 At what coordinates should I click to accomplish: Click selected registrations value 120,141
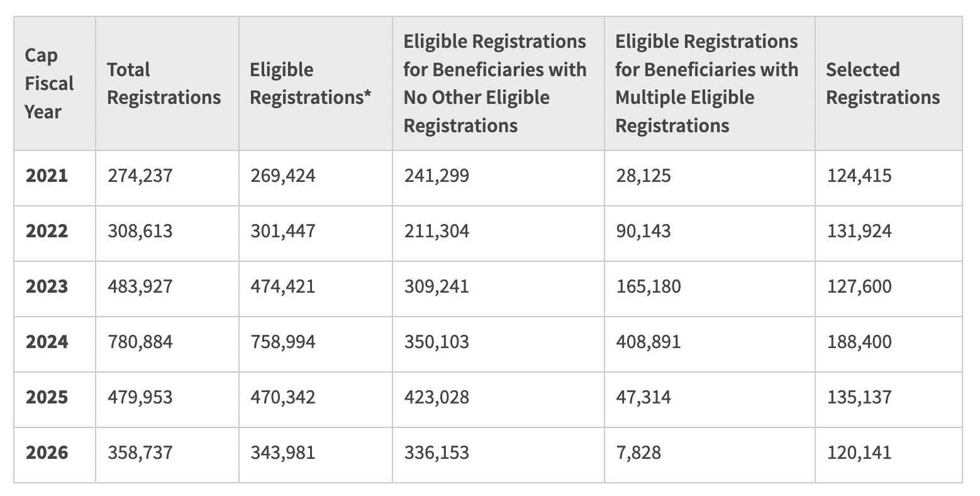[859, 453]
